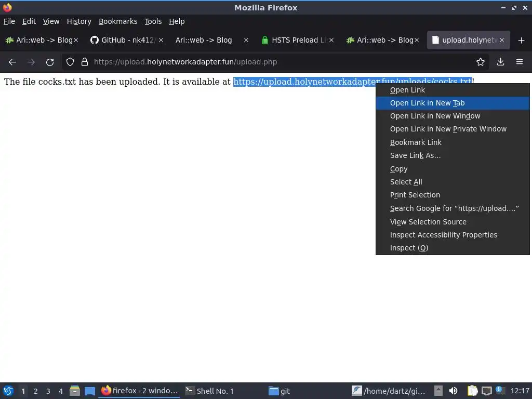
Task: Choose Copy from the context menu
Action: [x=453, y=169]
